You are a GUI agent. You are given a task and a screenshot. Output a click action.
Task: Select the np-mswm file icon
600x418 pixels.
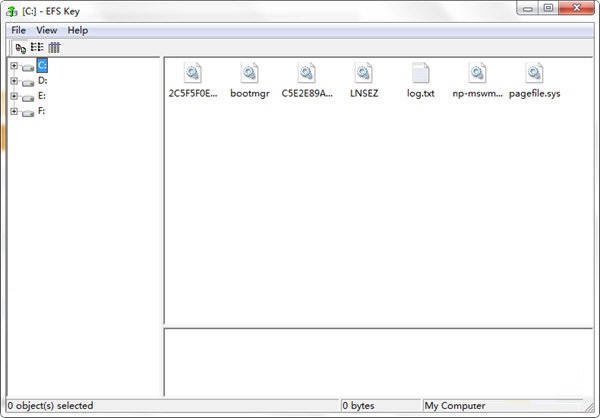[x=477, y=73]
